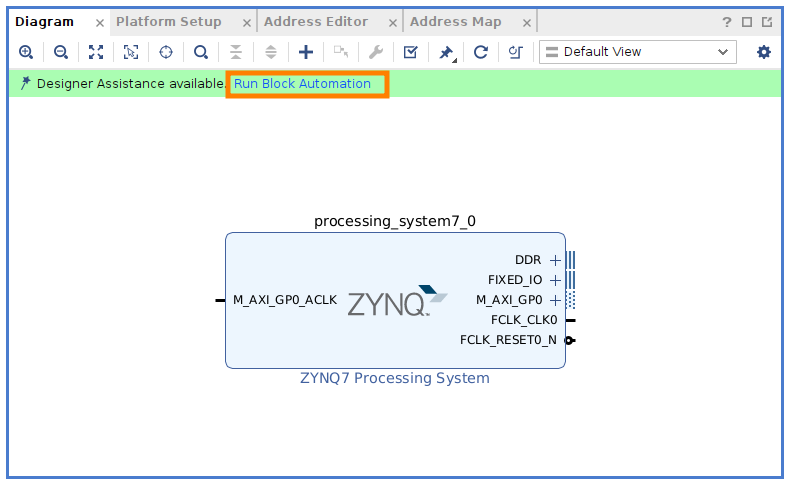This screenshot has width=788, height=483.
Task: Click the Run Block Automation link
Action: (303, 84)
